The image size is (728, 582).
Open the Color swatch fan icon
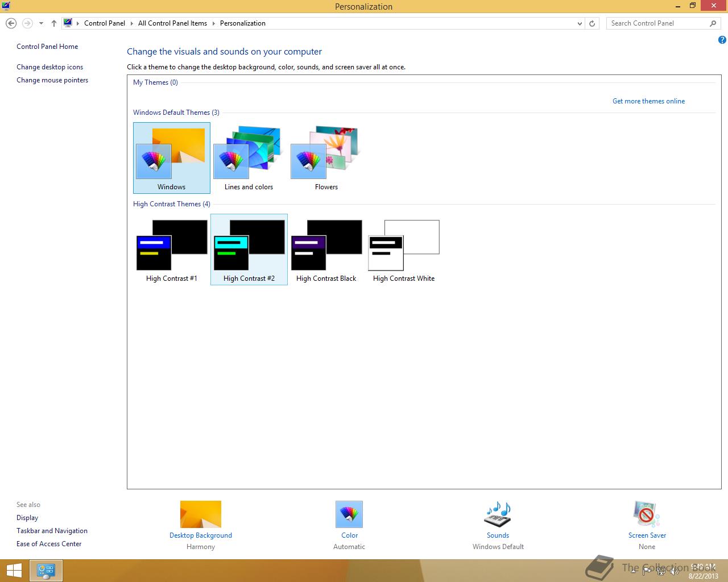point(349,514)
